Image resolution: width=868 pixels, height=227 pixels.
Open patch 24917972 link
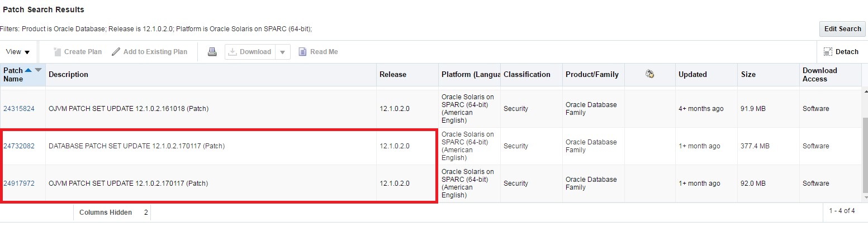point(19,183)
